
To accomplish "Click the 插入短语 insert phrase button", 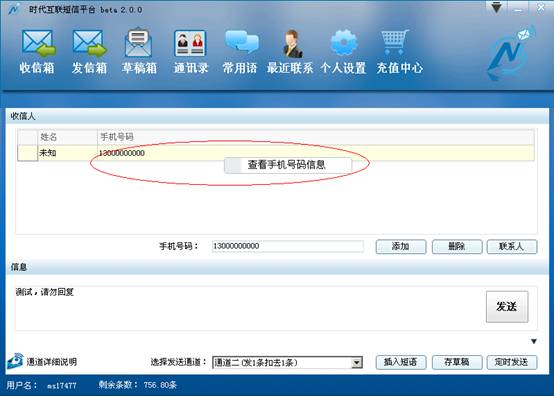I will click(401, 362).
